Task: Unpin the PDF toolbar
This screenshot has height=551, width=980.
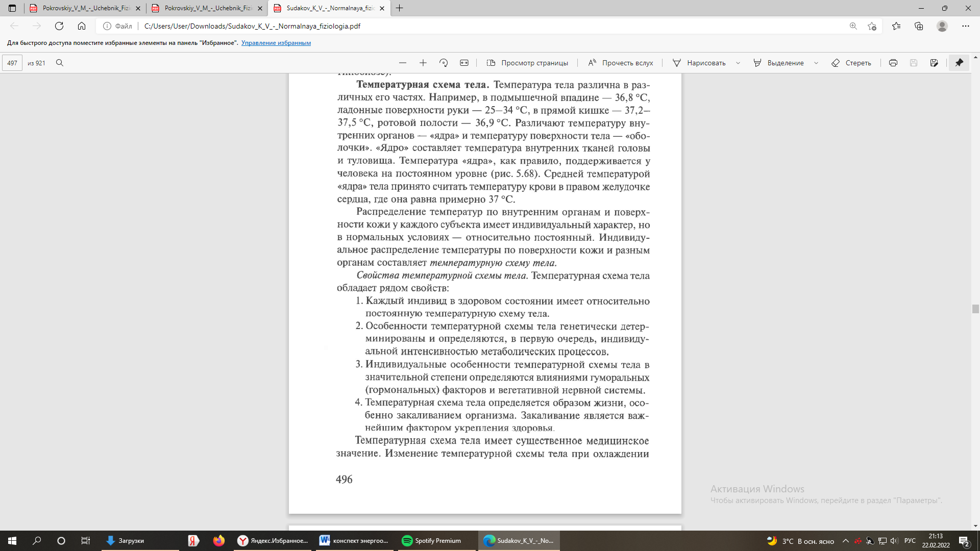Action: pos(960,63)
